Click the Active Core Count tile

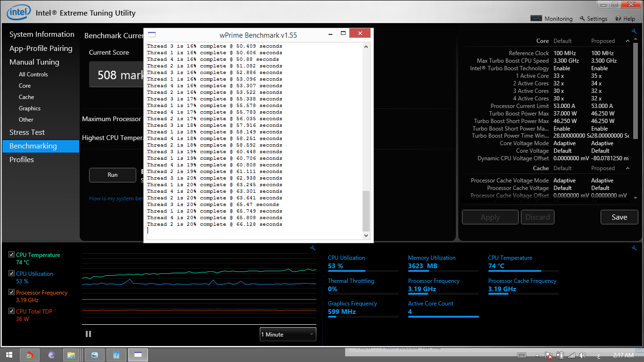click(443, 308)
